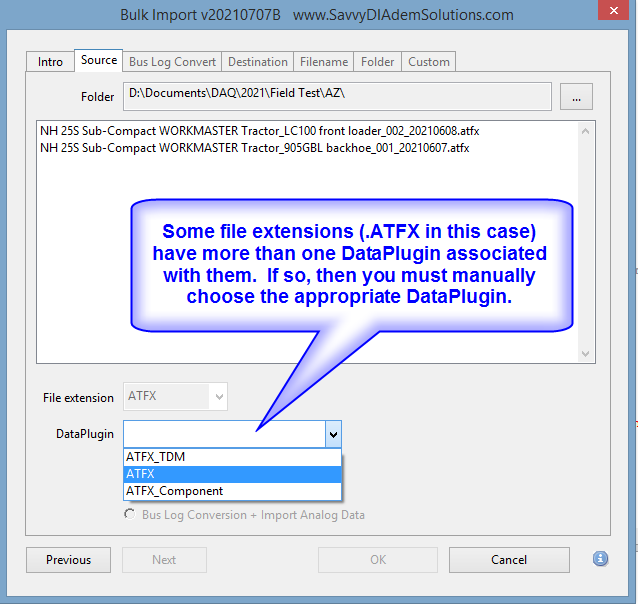Click the browse folder '...' button
This screenshot has height=604, width=638.
point(576,97)
